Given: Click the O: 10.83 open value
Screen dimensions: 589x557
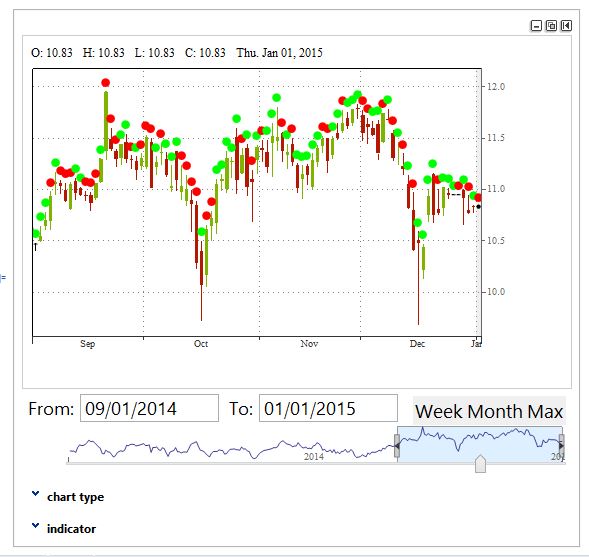Looking at the screenshot, I should (52, 53).
